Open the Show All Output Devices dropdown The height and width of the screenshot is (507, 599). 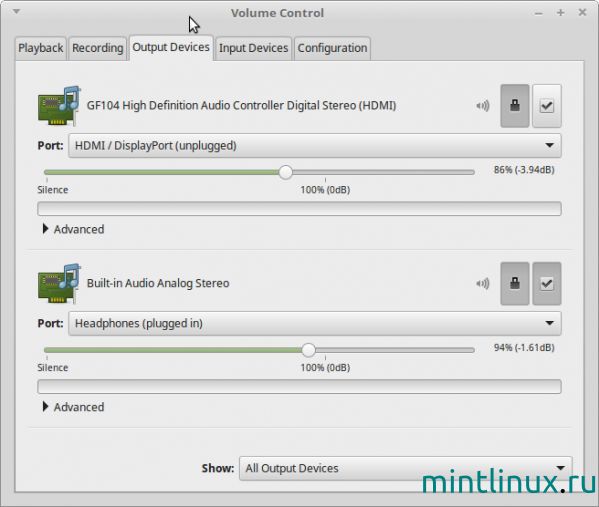(406, 468)
